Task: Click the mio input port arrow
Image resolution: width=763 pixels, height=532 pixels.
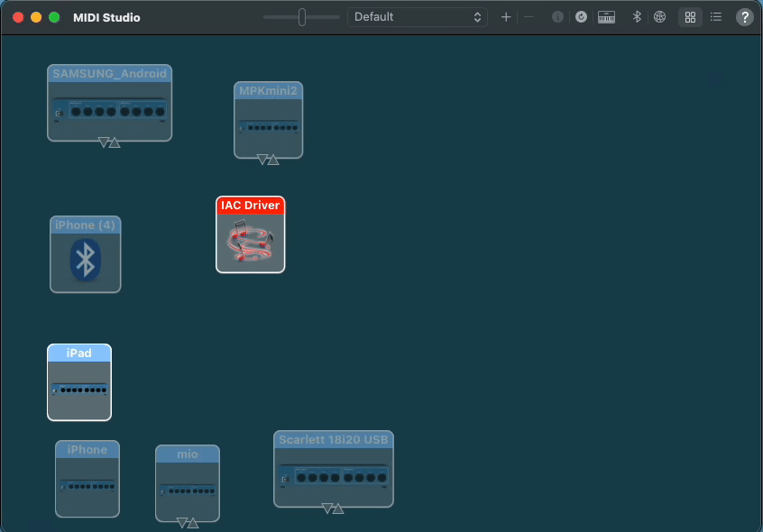Action: [x=193, y=523]
